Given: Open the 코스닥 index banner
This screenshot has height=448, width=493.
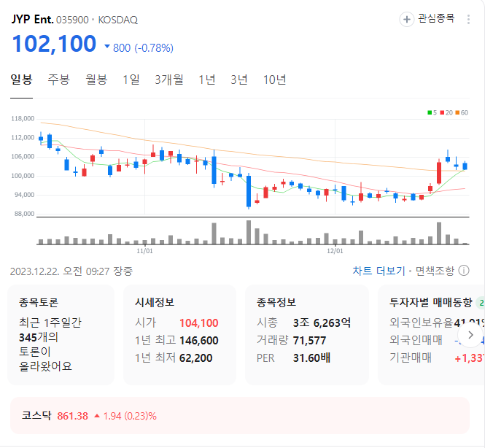Looking at the screenshot, I should pyautogui.click(x=240, y=416).
